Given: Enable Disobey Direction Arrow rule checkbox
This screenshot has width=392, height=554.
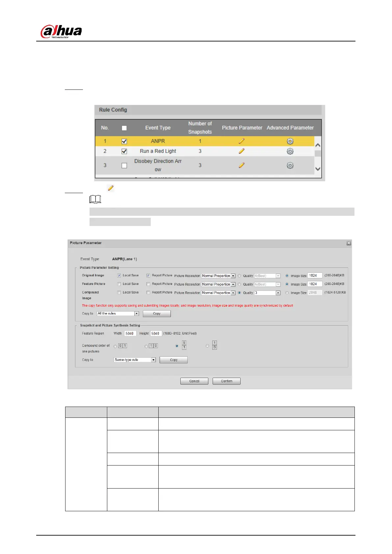Looking at the screenshot, I should pyautogui.click(x=124, y=165).
